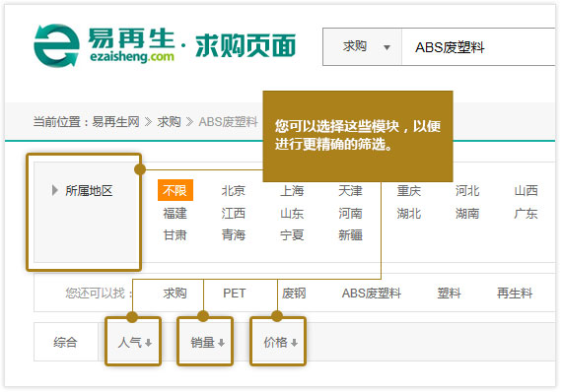This screenshot has height=392, width=561.
Task: Pick the 宁夏 region
Action: (x=292, y=235)
